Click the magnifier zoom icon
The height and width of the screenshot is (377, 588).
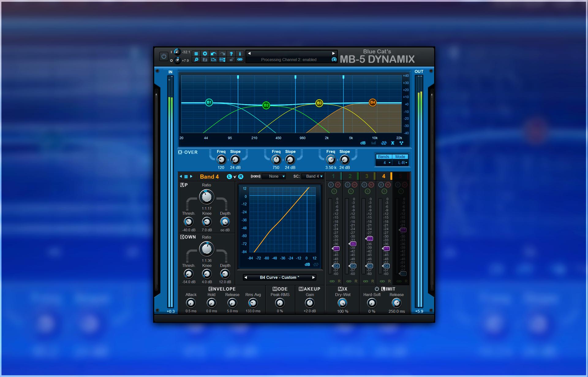coord(196,60)
